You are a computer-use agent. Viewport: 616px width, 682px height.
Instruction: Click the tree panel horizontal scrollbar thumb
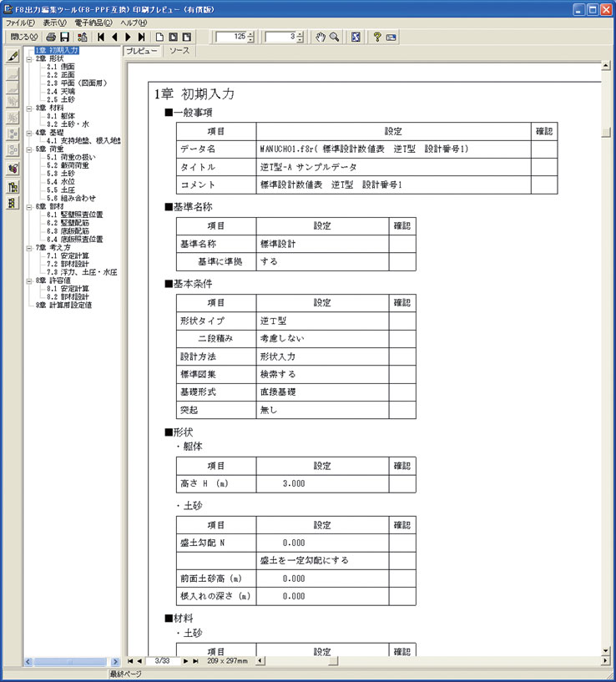pyautogui.click(x=70, y=662)
